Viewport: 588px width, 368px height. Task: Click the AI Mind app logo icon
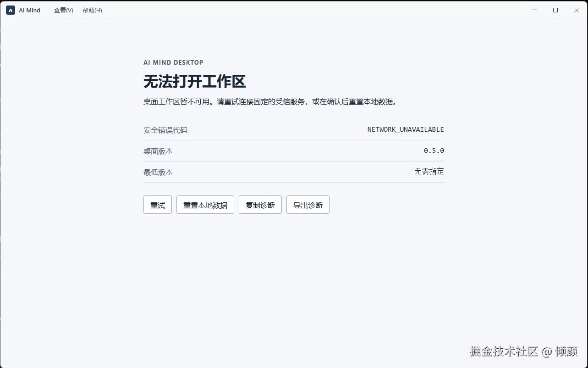click(x=11, y=10)
